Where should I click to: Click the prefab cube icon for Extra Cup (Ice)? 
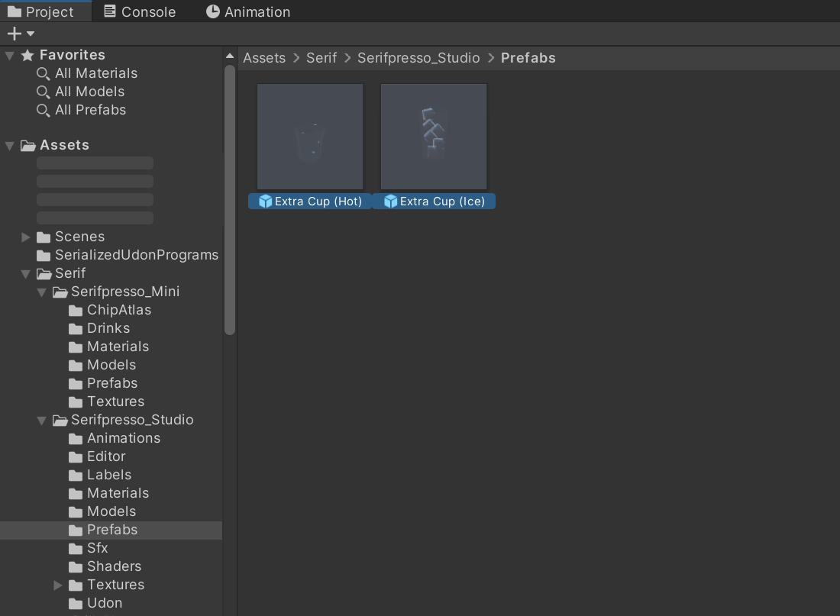(390, 202)
